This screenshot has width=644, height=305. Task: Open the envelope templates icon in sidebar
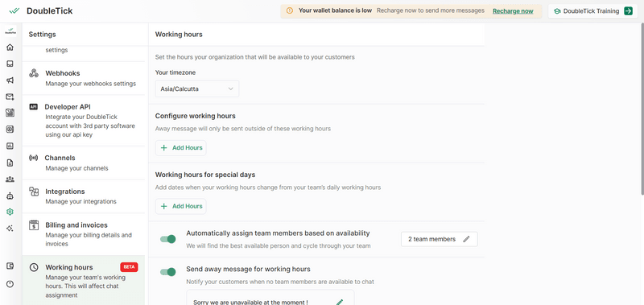point(10,97)
